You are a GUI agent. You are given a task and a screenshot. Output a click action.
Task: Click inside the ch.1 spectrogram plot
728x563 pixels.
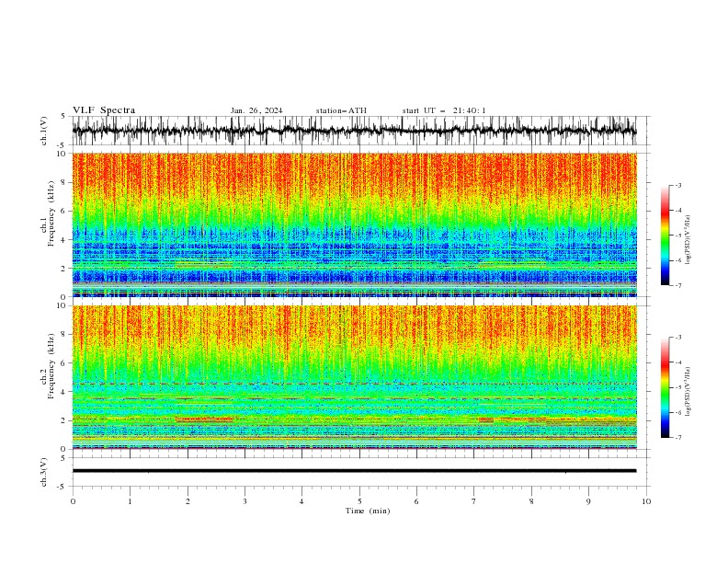point(354,224)
